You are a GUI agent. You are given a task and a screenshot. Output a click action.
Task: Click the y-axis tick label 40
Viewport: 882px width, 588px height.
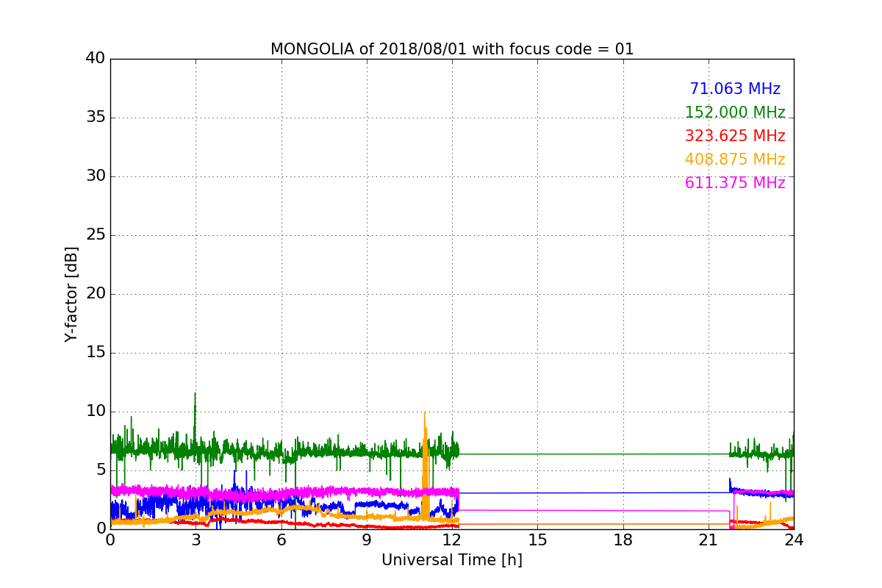tap(96, 59)
